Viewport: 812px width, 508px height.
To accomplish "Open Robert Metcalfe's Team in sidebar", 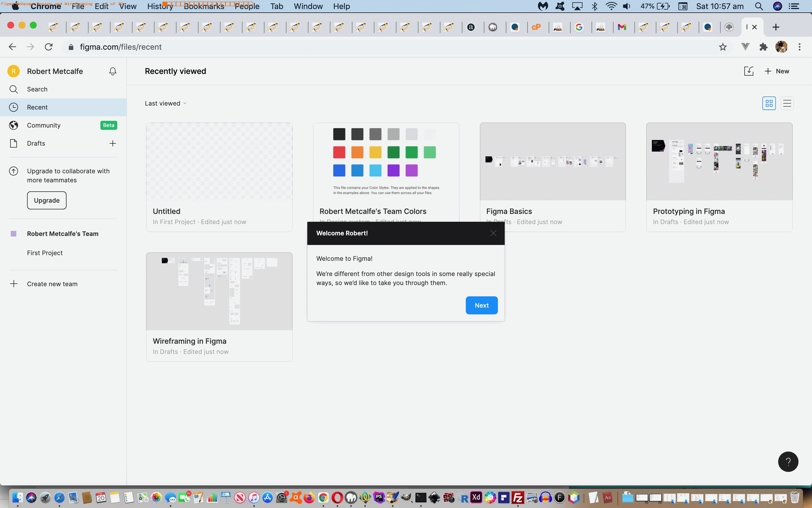I will pyautogui.click(x=63, y=234).
